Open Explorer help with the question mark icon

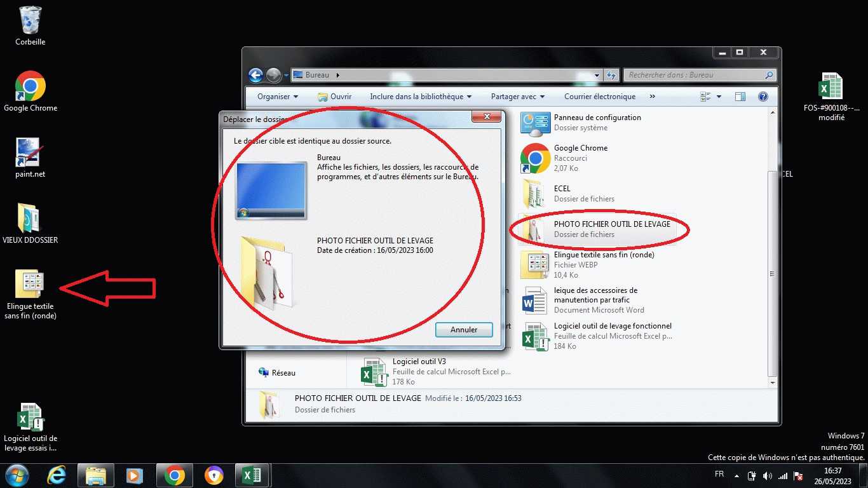coord(763,97)
